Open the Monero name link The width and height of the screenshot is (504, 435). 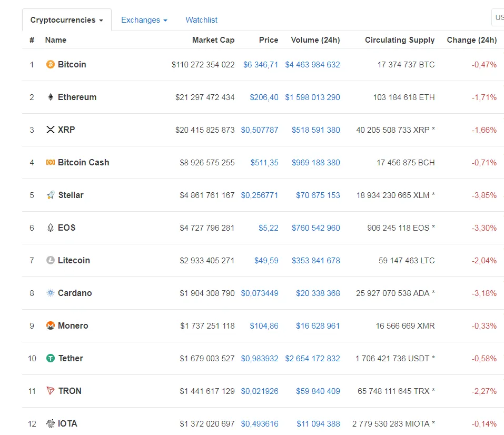73,325
